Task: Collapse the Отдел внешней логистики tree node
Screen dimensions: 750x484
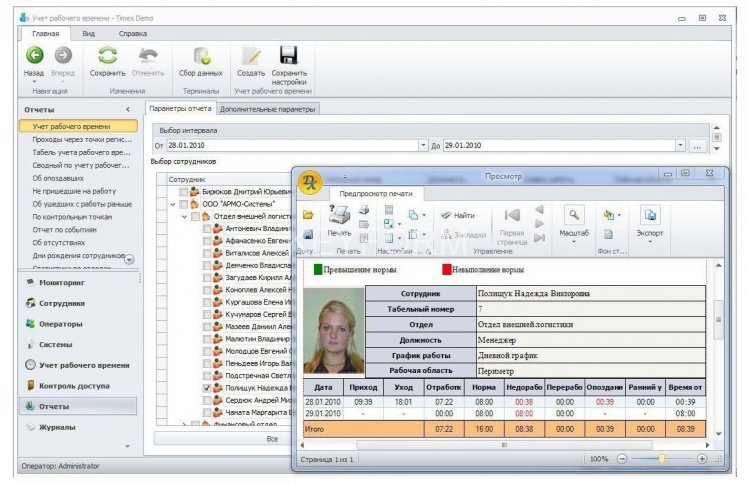Action: 183,216
